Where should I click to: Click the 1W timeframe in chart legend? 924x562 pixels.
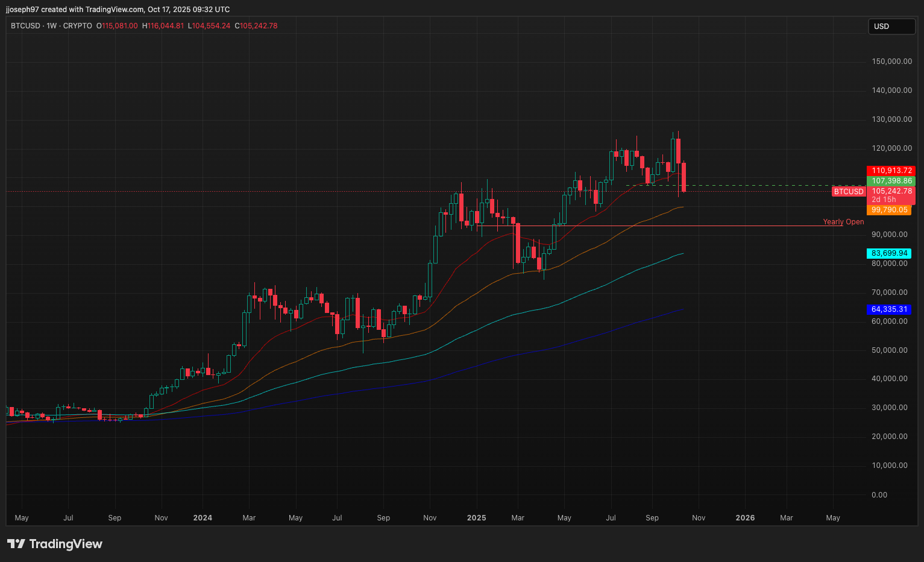coord(51,26)
